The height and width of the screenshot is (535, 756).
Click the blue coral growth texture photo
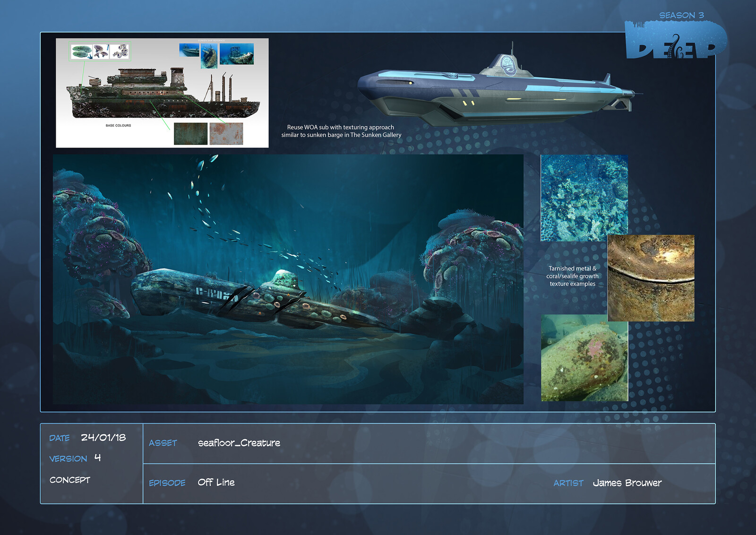tap(584, 198)
